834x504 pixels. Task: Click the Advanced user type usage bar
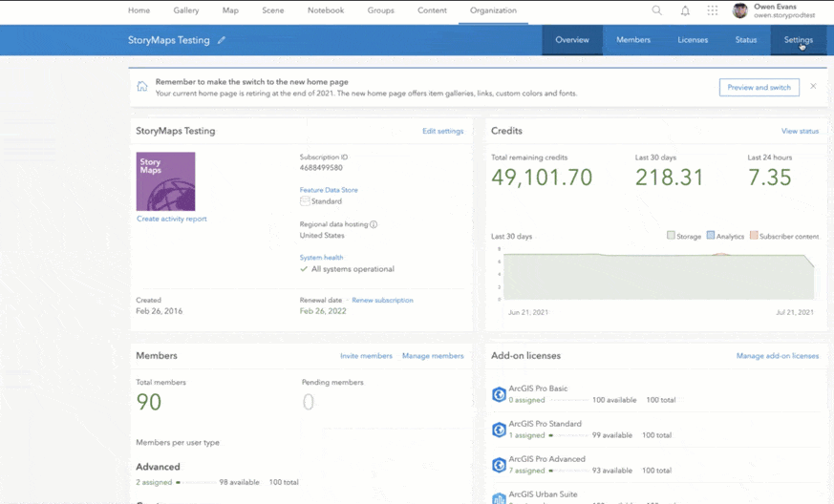(x=196, y=483)
